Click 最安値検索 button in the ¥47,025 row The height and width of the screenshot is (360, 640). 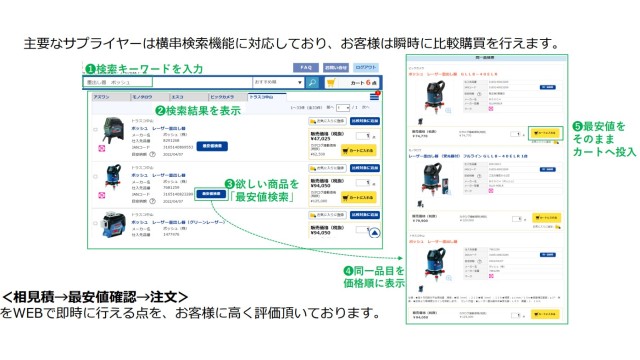coord(212,146)
